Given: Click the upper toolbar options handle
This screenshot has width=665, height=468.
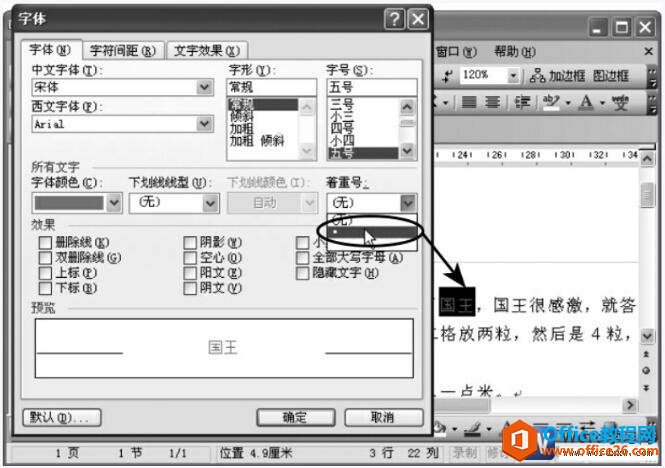Looking at the screenshot, I should [x=652, y=77].
